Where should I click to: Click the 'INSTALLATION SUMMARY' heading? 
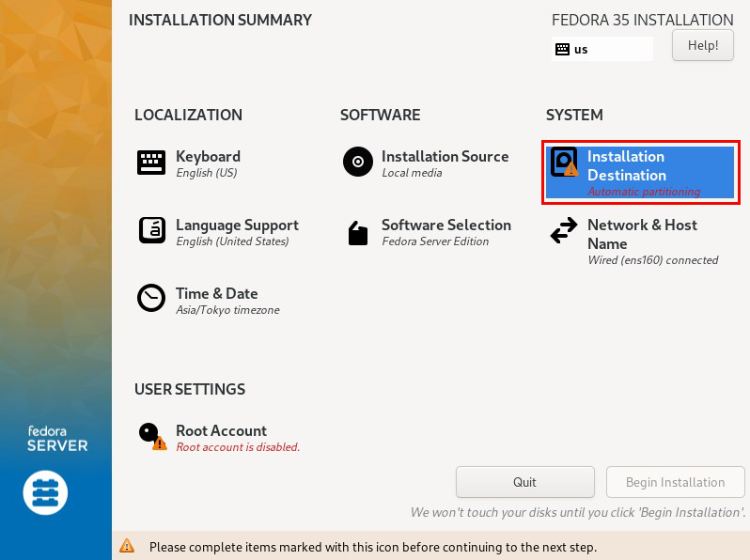click(x=220, y=20)
